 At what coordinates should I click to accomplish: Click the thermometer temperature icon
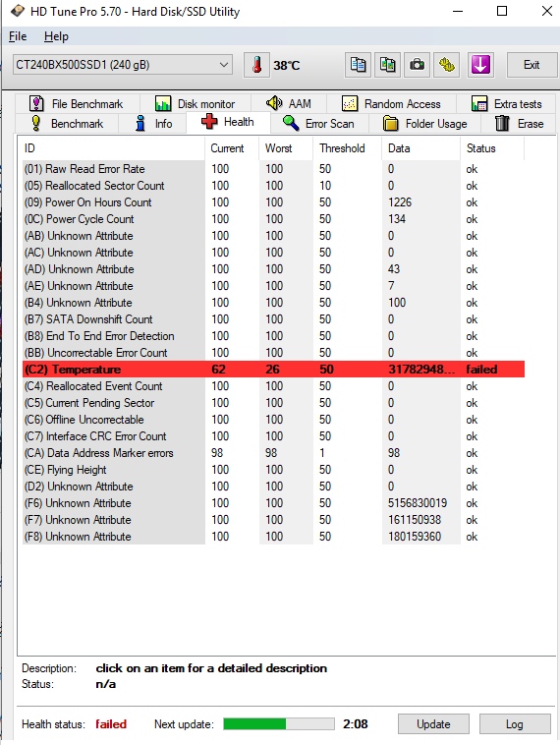click(x=257, y=65)
